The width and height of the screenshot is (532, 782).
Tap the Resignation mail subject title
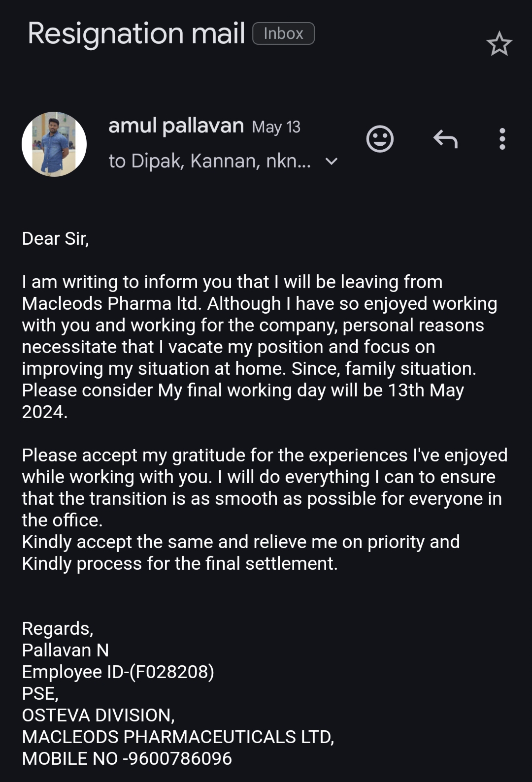click(136, 33)
